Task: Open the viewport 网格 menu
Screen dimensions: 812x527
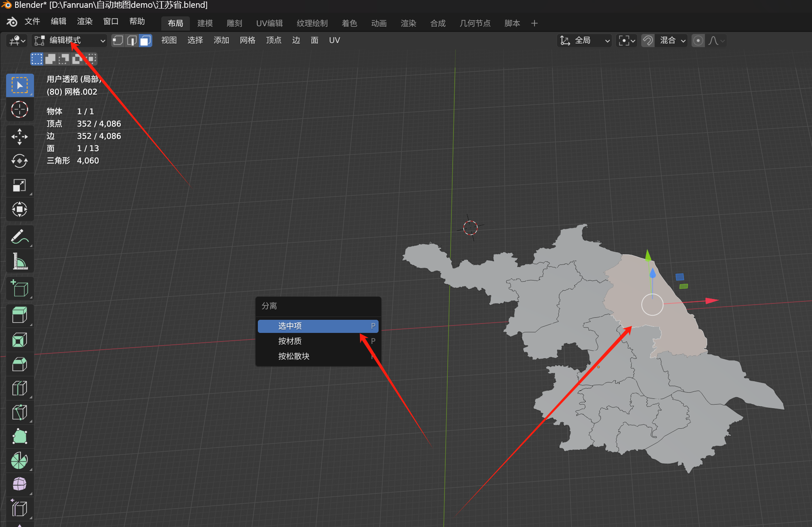Action: click(248, 40)
